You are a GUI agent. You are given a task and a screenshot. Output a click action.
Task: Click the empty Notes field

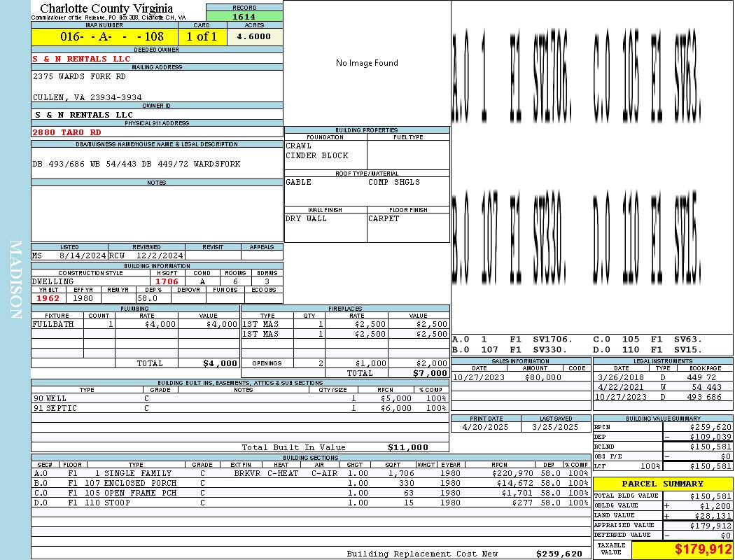tap(157, 213)
